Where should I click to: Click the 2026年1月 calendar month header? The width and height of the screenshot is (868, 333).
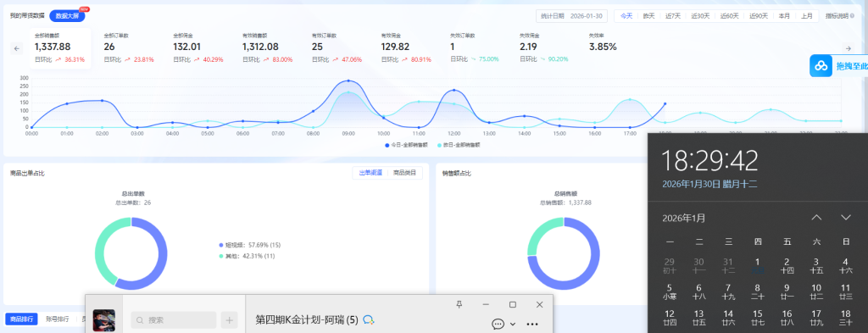(684, 218)
